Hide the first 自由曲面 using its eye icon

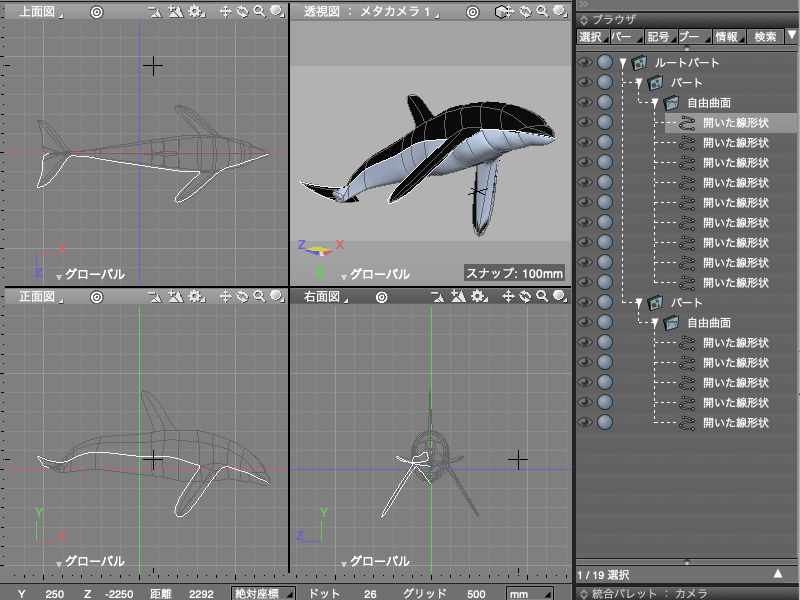[586, 102]
